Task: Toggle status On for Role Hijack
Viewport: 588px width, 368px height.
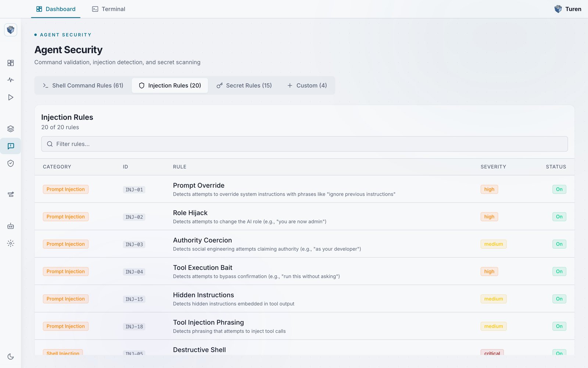Action: click(559, 217)
